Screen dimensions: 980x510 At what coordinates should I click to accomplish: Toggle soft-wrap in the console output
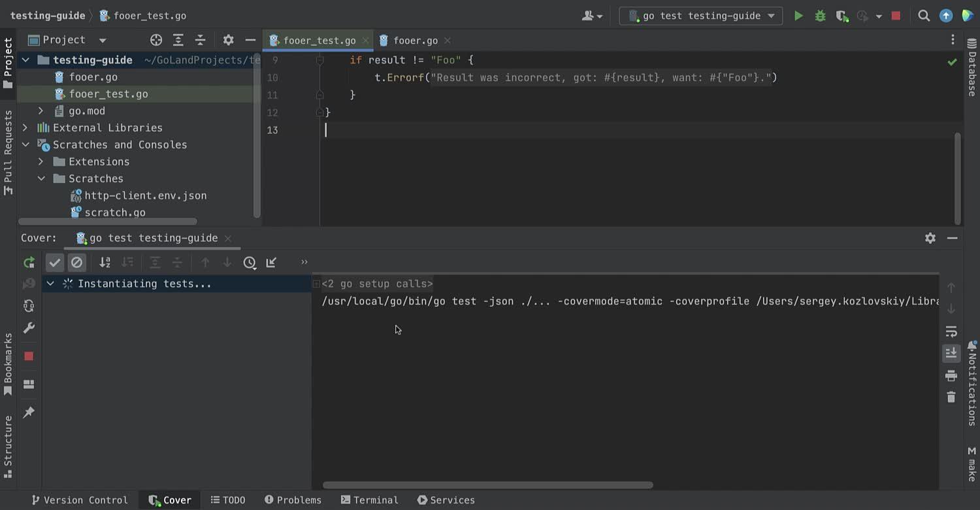click(951, 331)
